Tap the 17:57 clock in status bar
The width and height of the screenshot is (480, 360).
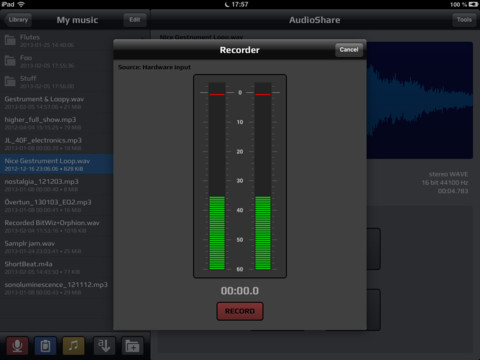tap(240, 4)
